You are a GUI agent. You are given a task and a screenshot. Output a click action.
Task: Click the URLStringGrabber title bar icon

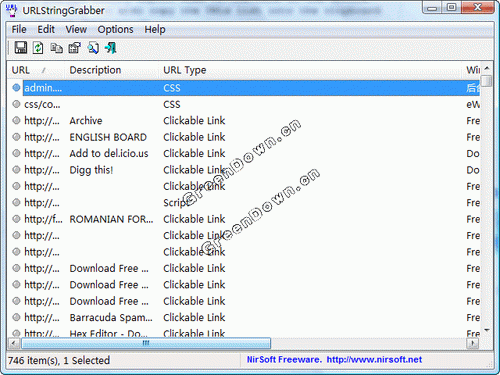coord(12,10)
